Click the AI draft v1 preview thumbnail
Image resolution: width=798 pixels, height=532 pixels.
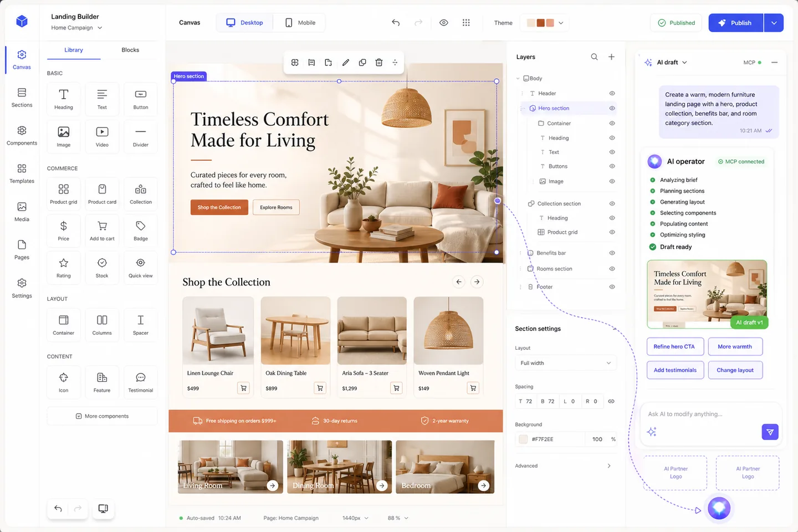pyautogui.click(x=707, y=294)
